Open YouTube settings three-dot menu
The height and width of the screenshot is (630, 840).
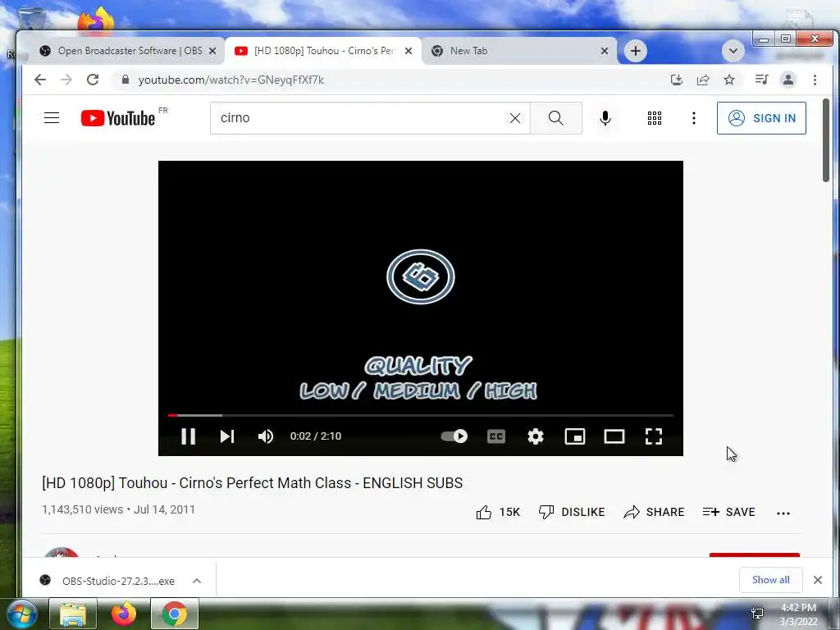[x=694, y=118]
